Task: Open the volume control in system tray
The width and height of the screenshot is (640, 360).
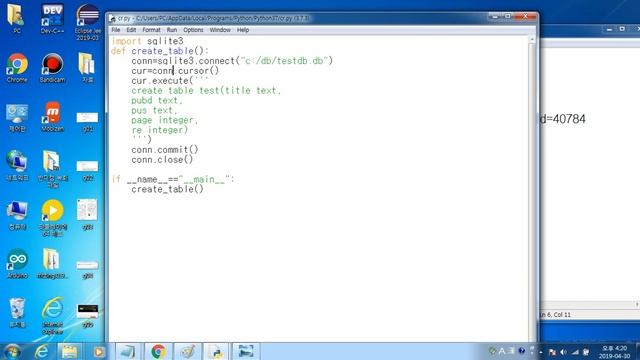Action: (x=563, y=352)
